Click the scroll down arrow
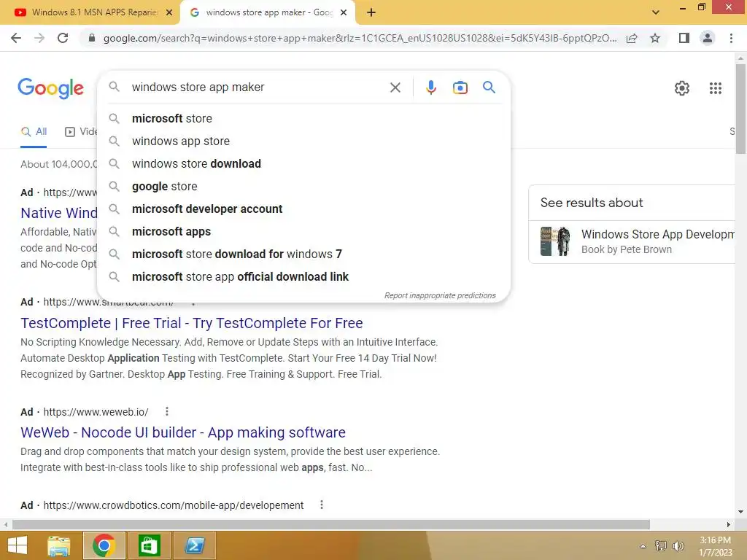747x560 pixels. click(x=740, y=512)
